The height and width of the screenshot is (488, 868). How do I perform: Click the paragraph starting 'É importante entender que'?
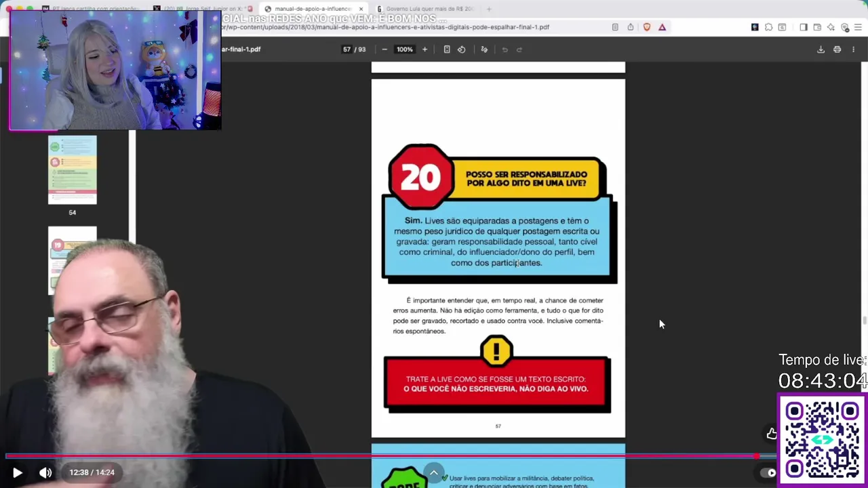coord(498,316)
